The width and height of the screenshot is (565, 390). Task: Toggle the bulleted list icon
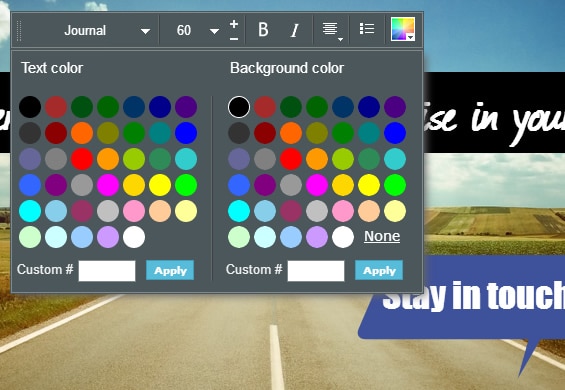click(367, 29)
